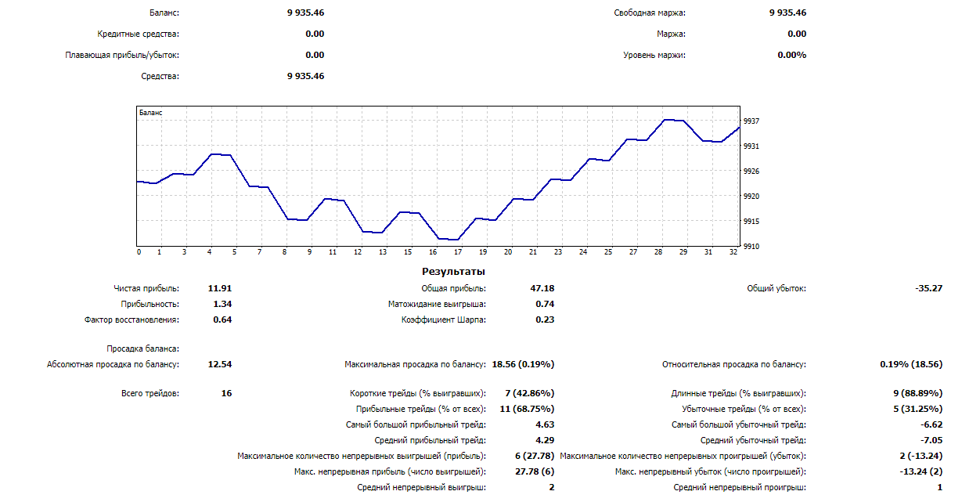Select the gross loss value -35.27
Image resolution: width=980 pixels, height=502 pixels.
(929, 288)
